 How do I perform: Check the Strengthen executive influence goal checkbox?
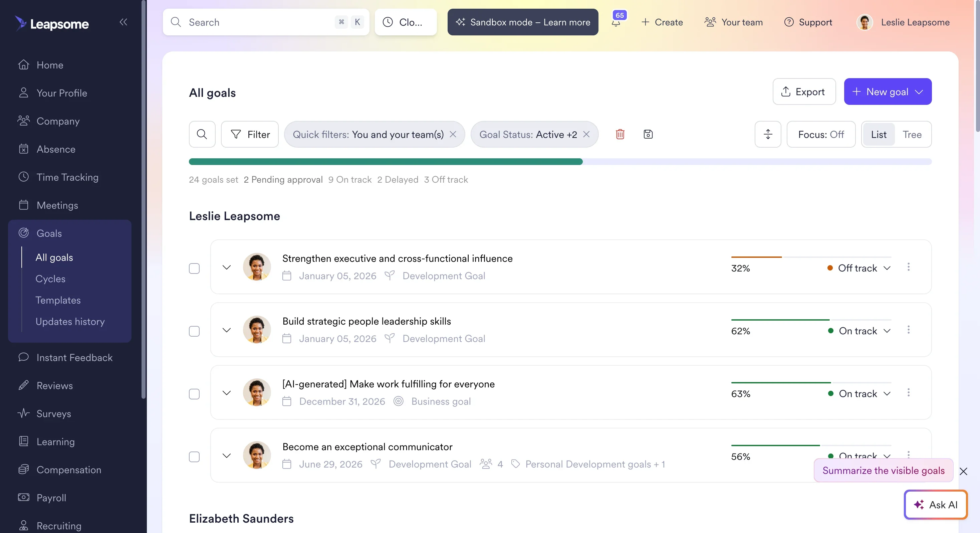pyautogui.click(x=194, y=269)
